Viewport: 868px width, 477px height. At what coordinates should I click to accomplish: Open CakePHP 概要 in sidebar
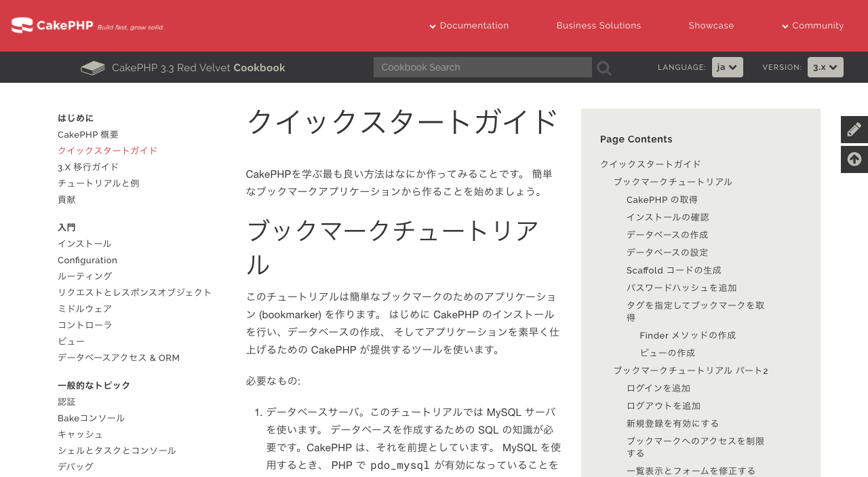click(x=88, y=134)
